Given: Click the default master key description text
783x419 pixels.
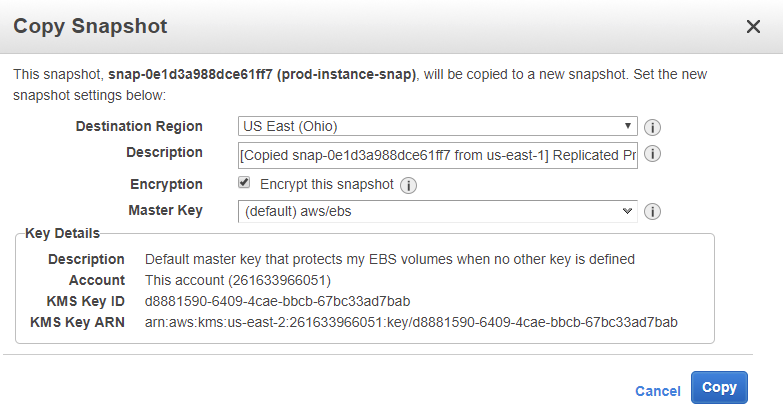Looking at the screenshot, I should 390,259.
